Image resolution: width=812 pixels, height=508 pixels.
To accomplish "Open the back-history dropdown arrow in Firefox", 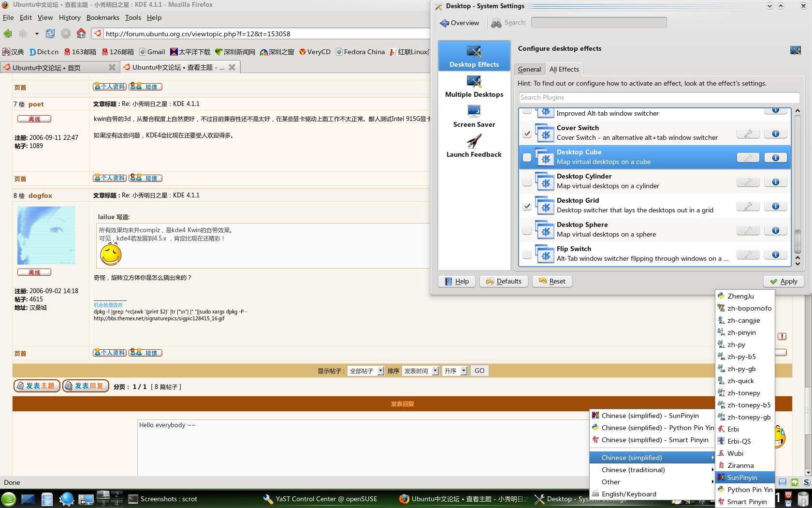I will pos(37,34).
